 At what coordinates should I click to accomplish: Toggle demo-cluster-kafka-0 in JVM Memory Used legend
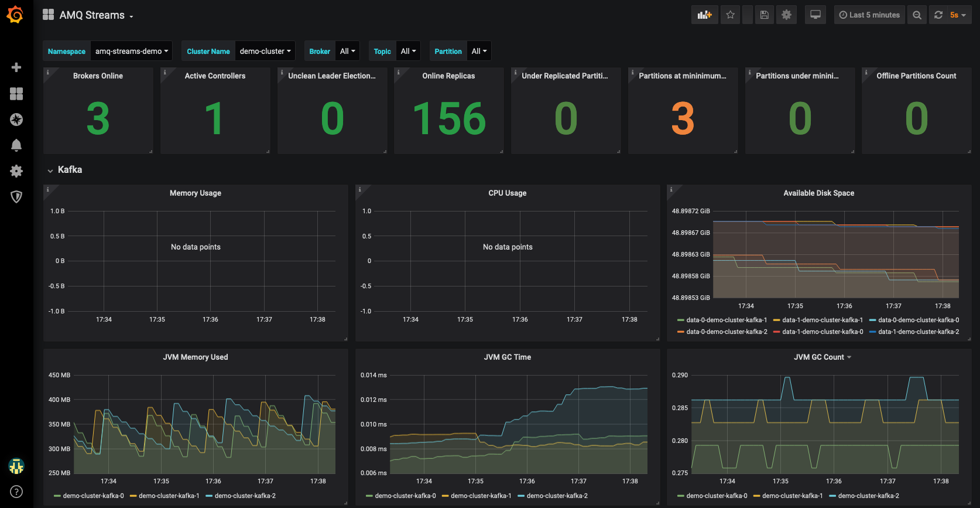tap(93, 496)
